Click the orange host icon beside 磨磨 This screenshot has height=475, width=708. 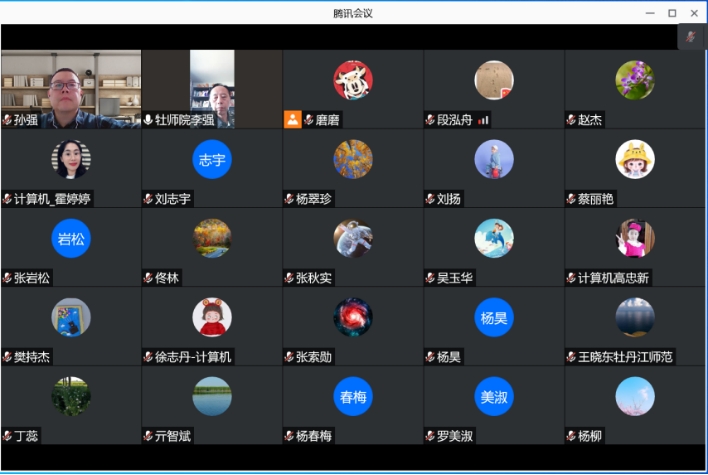(x=292, y=119)
